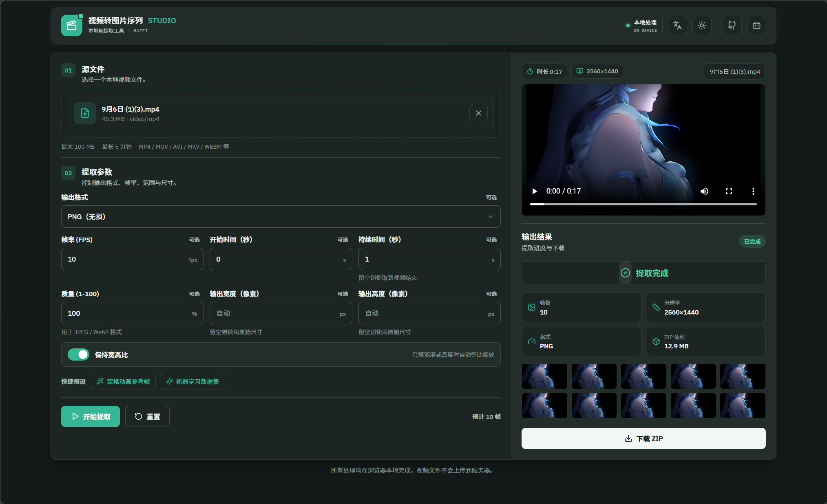
Task: Click the 预计 10 帧 estimate text
Action: (x=486, y=416)
